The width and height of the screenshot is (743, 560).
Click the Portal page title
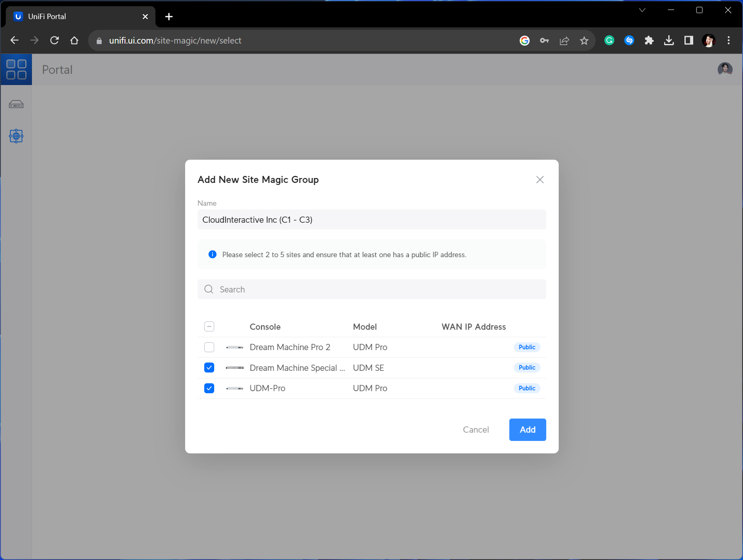tap(57, 70)
